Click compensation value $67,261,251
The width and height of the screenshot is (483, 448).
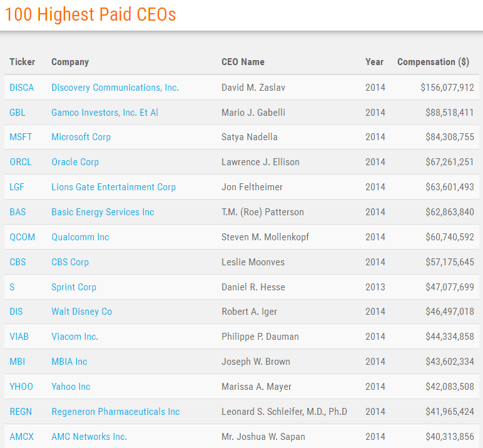coord(450,162)
